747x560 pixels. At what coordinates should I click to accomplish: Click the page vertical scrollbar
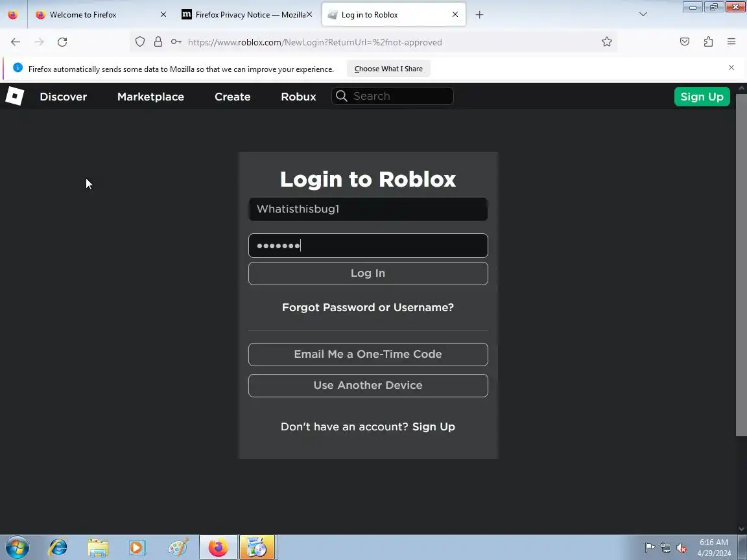[741, 264]
